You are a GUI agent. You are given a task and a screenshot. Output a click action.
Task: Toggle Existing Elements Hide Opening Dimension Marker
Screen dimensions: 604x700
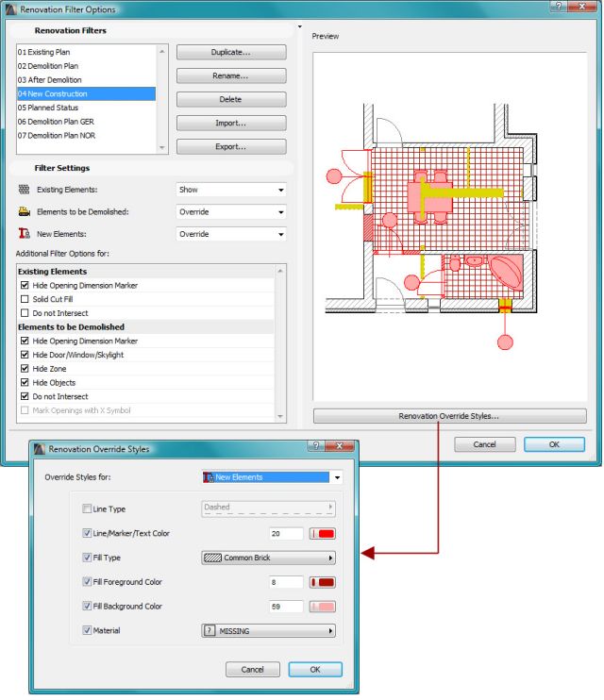tap(25, 285)
